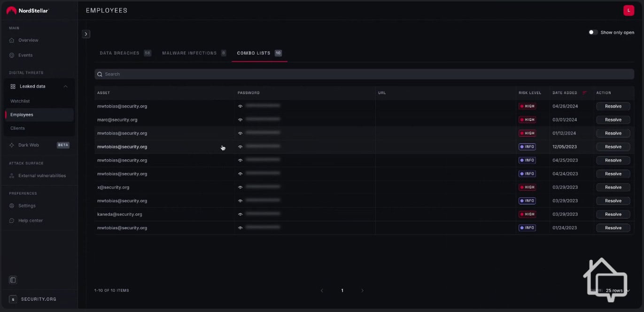Reveal password for 04/26/2024 row
The image size is (644, 312).
coord(241,107)
